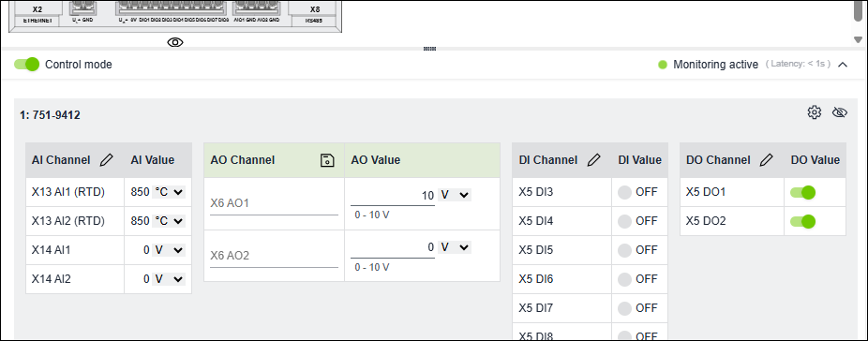Click the X5 DI7 status indicator
This screenshot has height=341, width=868.
624,308
